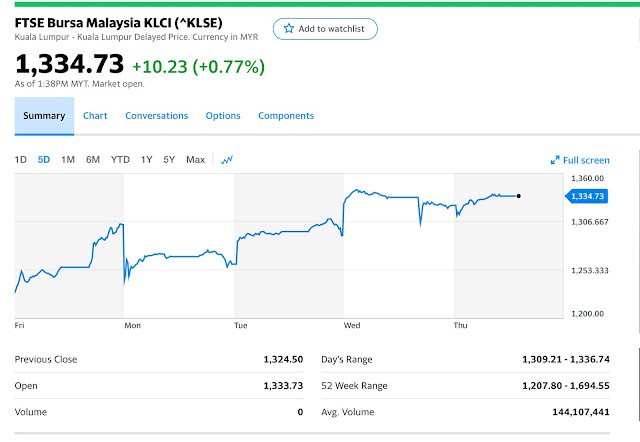Click 52 Week Range value 1,207.80 - 1,694.55
Image resolution: width=640 pixels, height=442 pixels.
[566, 386]
